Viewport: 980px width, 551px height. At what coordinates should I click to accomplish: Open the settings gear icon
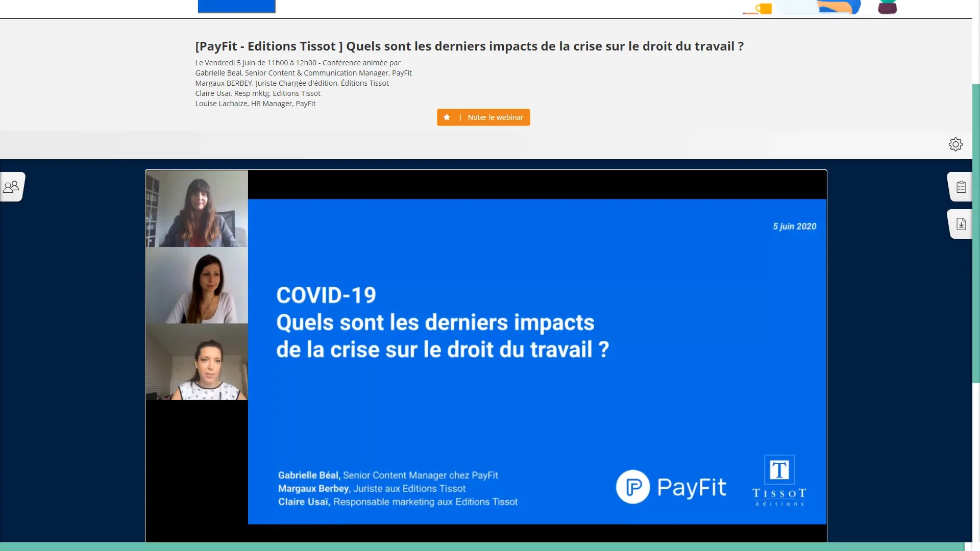pos(955,144)
